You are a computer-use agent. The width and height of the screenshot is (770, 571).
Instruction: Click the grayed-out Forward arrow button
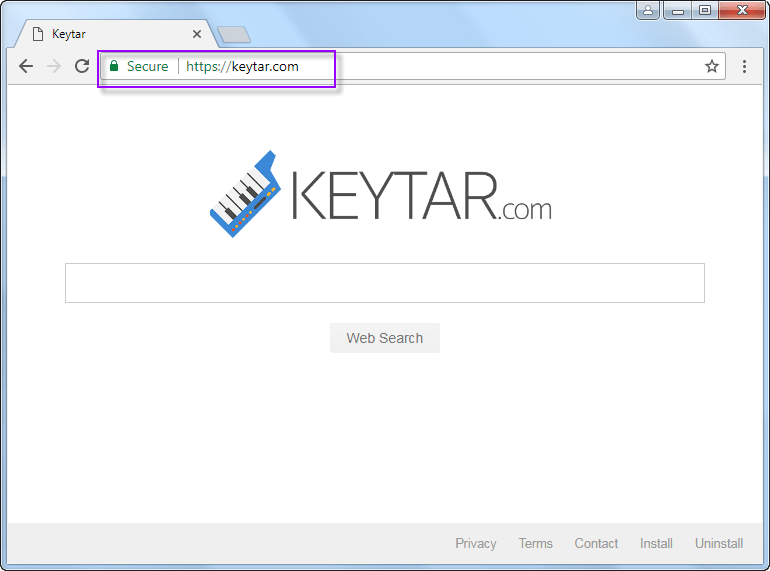[x=54, y=66]
